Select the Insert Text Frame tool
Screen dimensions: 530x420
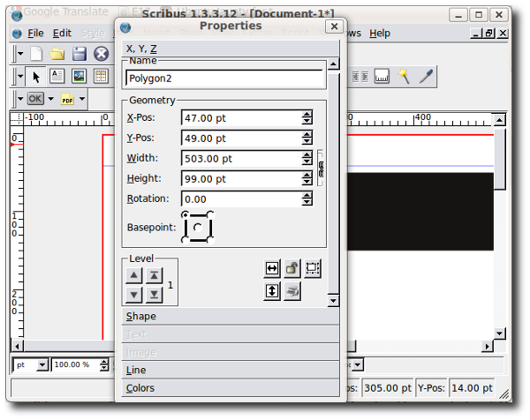click(57, 76)
